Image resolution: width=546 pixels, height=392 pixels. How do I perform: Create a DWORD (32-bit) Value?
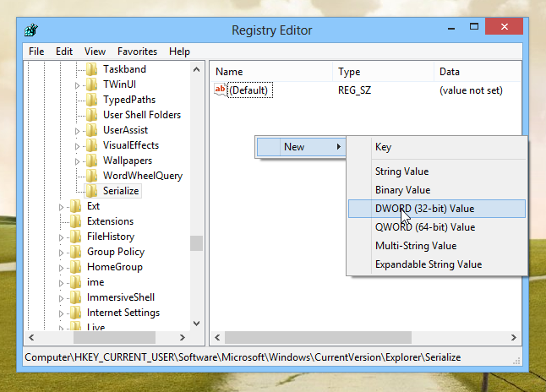point(437,209)
